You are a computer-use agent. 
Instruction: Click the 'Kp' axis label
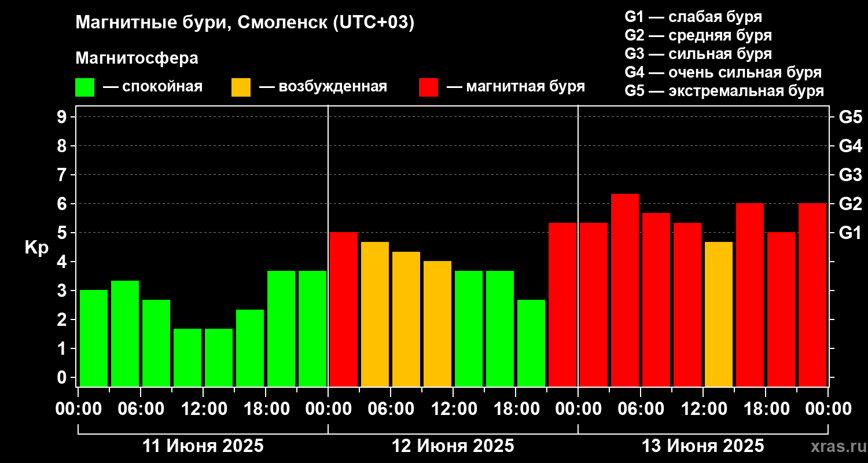[36, 247]
